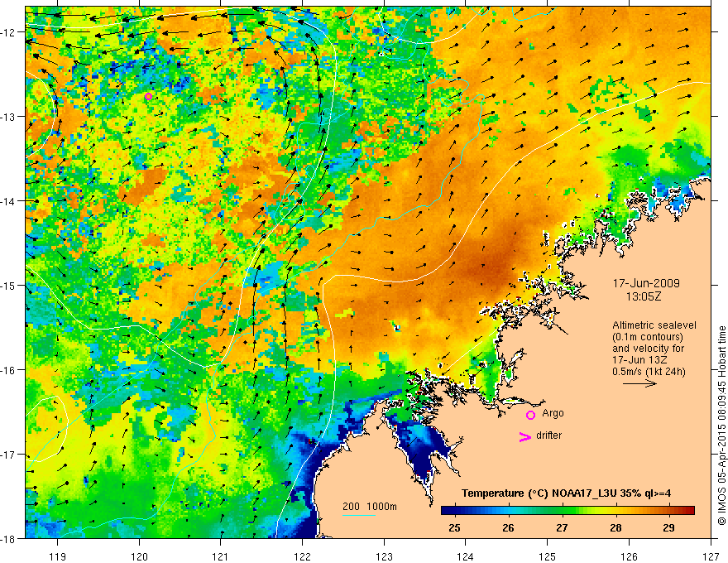
Task: Click latitude label -13
Action: coord(9,117)
